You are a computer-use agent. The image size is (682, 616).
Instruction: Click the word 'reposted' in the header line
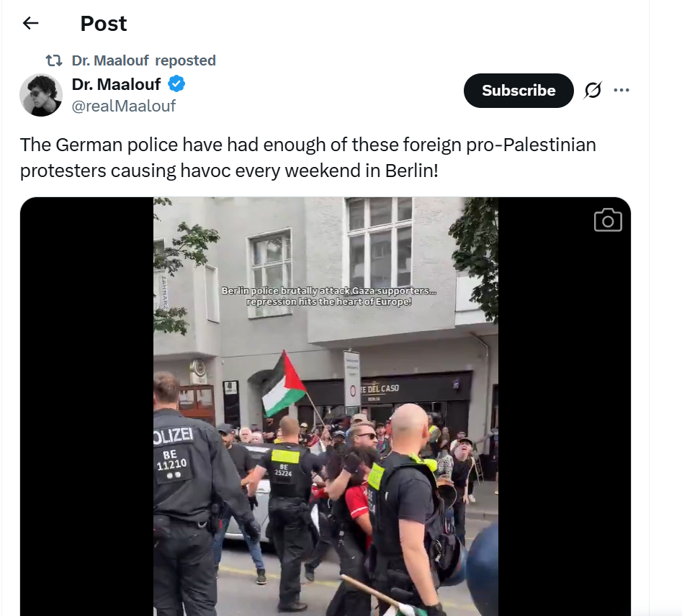185,60
